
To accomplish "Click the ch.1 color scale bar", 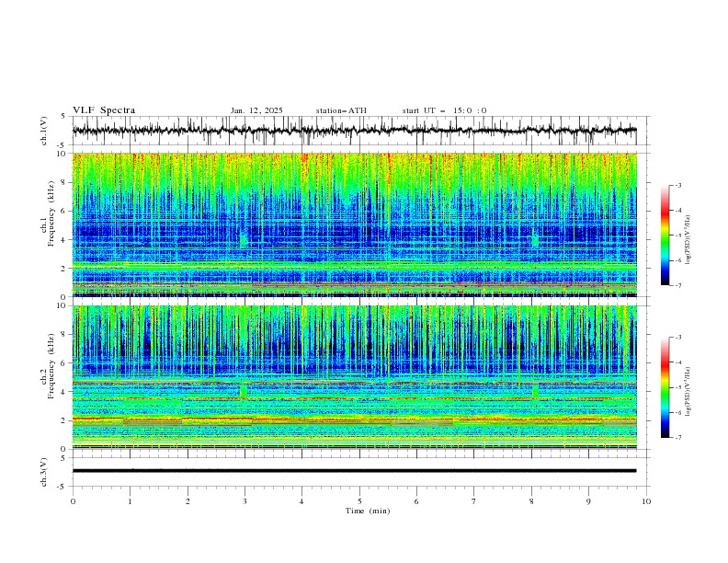I will (x=665, y=236).
